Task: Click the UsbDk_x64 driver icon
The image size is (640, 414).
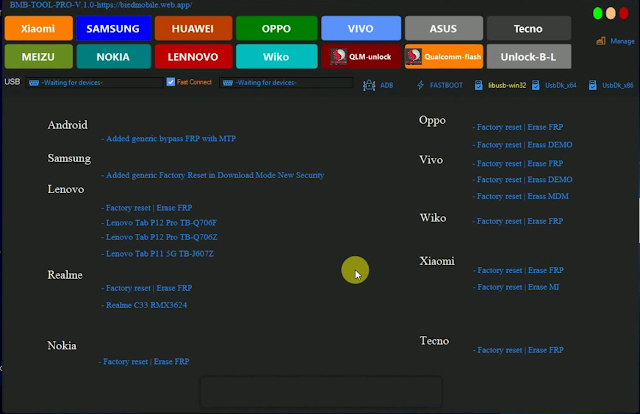Action: pos(536,85)
